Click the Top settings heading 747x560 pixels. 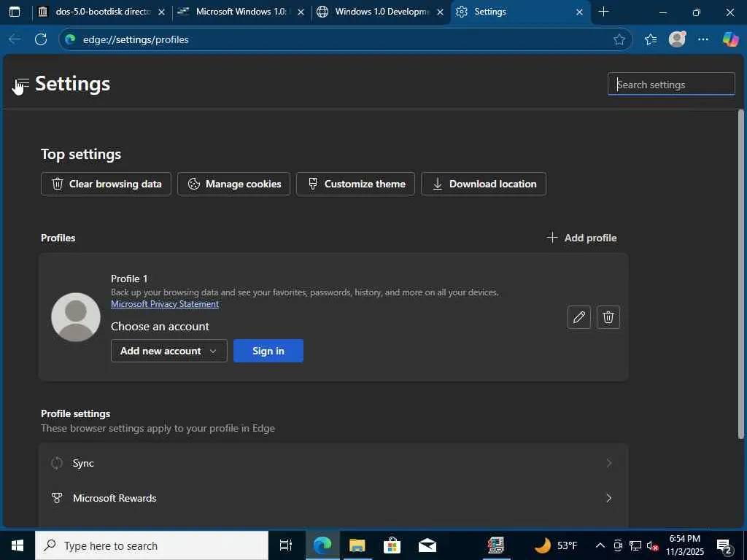coord(81,155)
